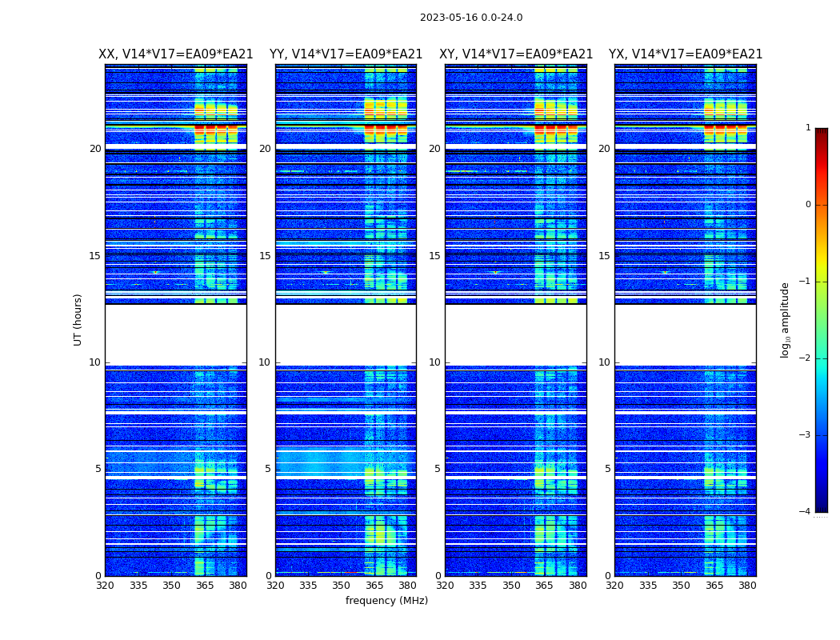Click the UT (hours) axis label

78,320
